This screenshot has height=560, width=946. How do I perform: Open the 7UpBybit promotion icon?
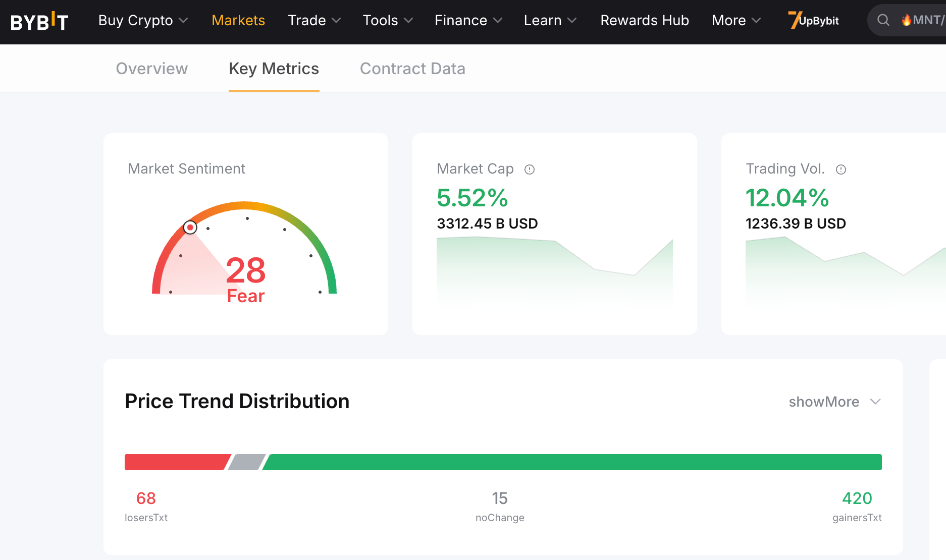814,20
